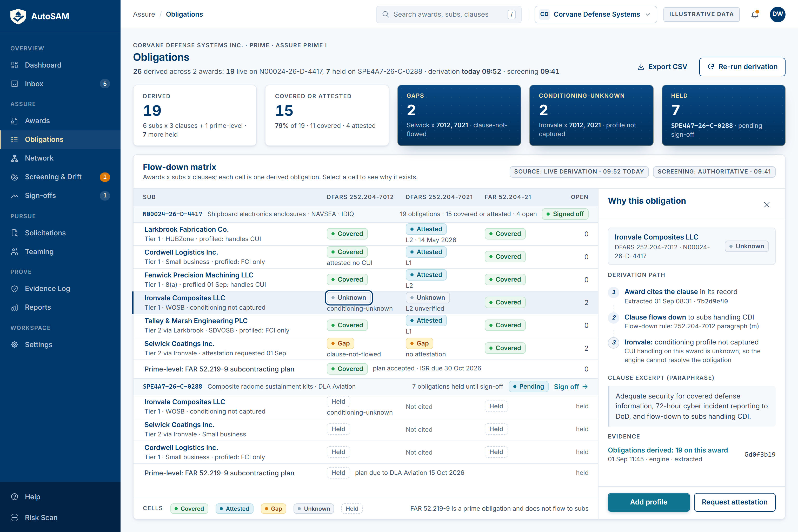The image size is (798, 532).
Task: Click the Solicitations document search icon
Action: [15, 233]
